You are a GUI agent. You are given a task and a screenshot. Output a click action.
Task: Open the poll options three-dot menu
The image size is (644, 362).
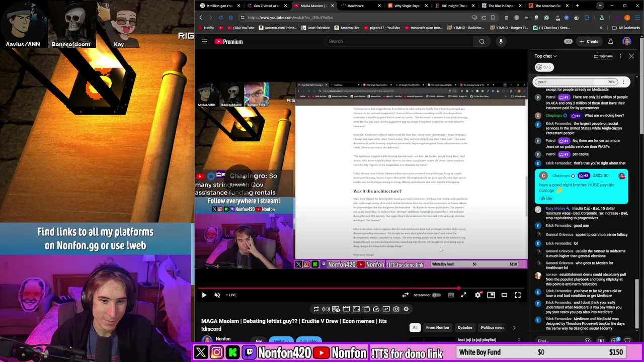click(x=623, y=82)
